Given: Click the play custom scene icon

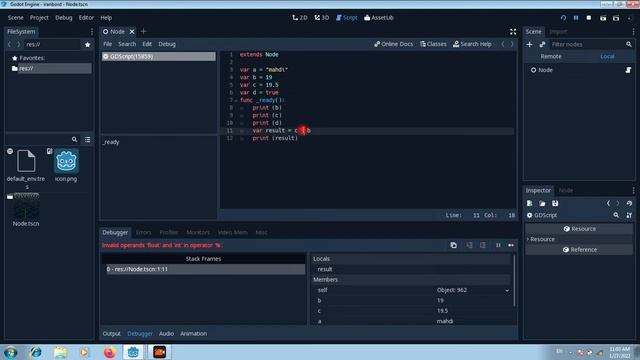Looking at the screenshot, I should [616, 18].
